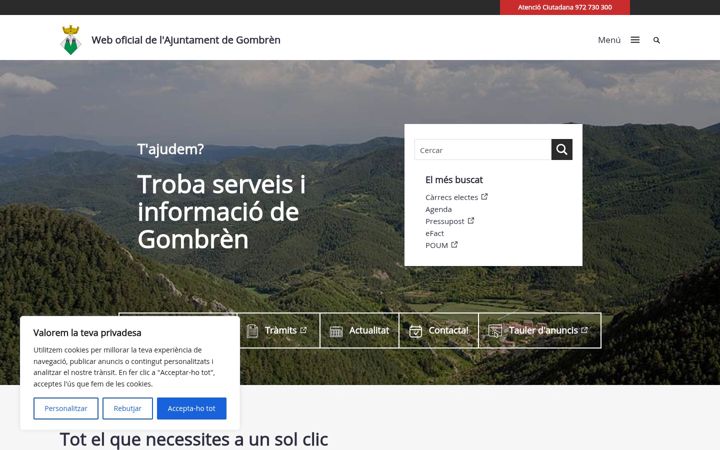Screen dimensions: 720x450
Task: Open the eFact link
Action: [434, 233]
